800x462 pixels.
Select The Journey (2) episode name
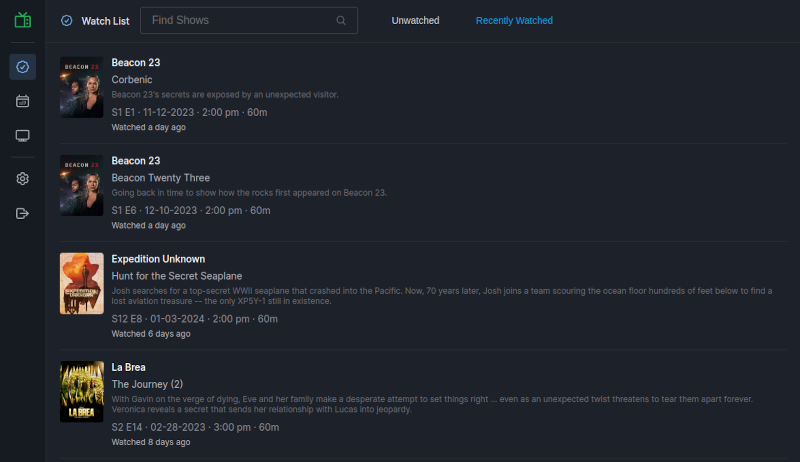(147, 384)
